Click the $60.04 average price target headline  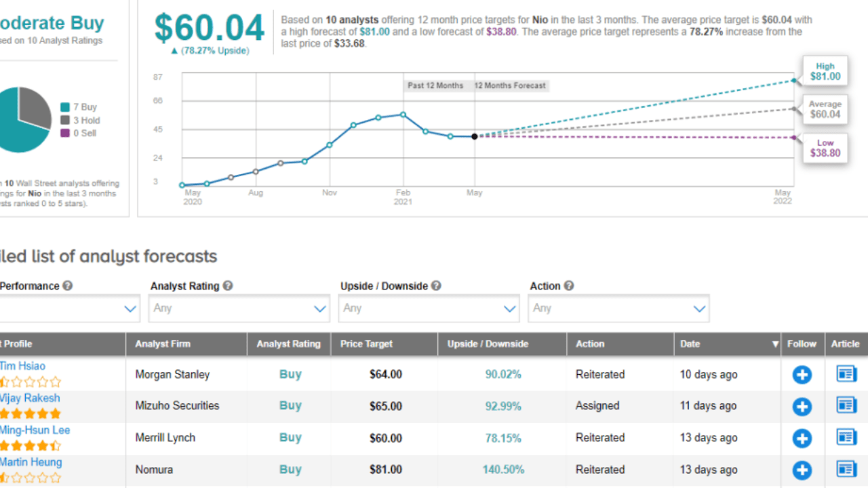[x=209, y=28]
